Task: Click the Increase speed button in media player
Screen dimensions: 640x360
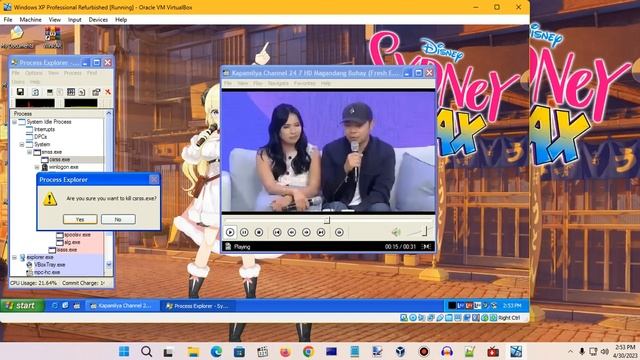Action: pyautogui.click(x=307, y=232)
